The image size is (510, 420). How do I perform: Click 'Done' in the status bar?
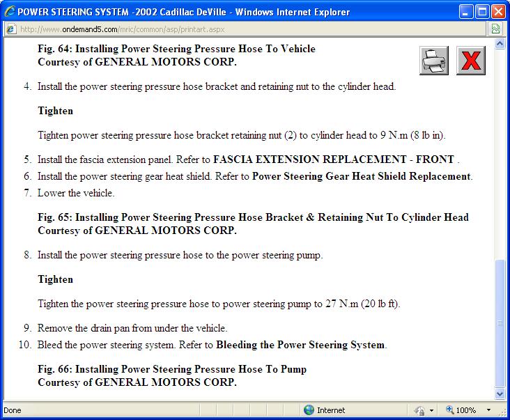[13, 410]
